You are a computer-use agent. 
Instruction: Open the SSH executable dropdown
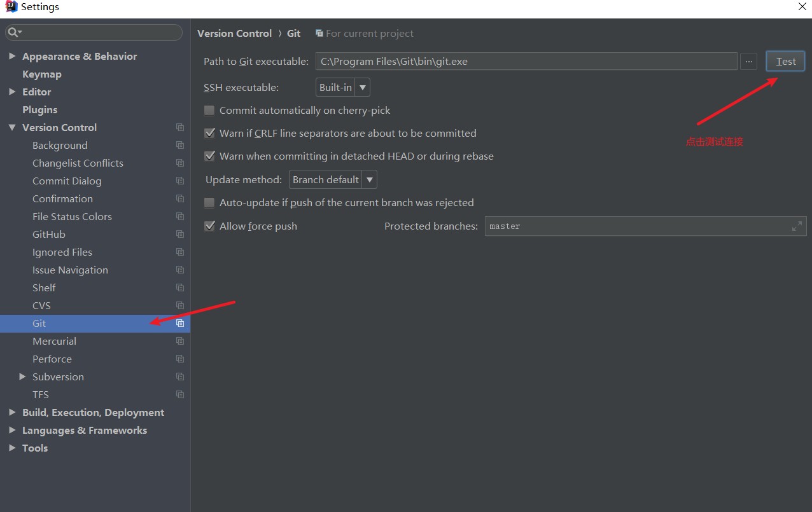click(343, 87)
